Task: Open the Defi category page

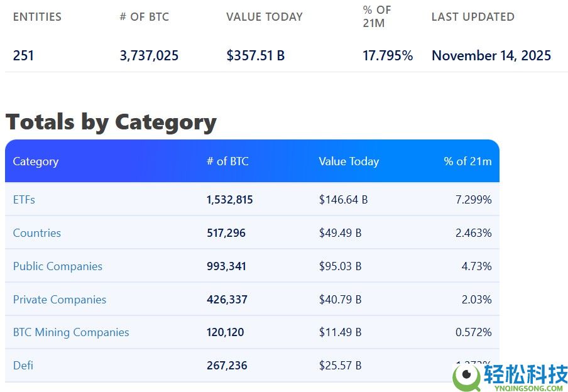Action: click(x=23, y=365)
